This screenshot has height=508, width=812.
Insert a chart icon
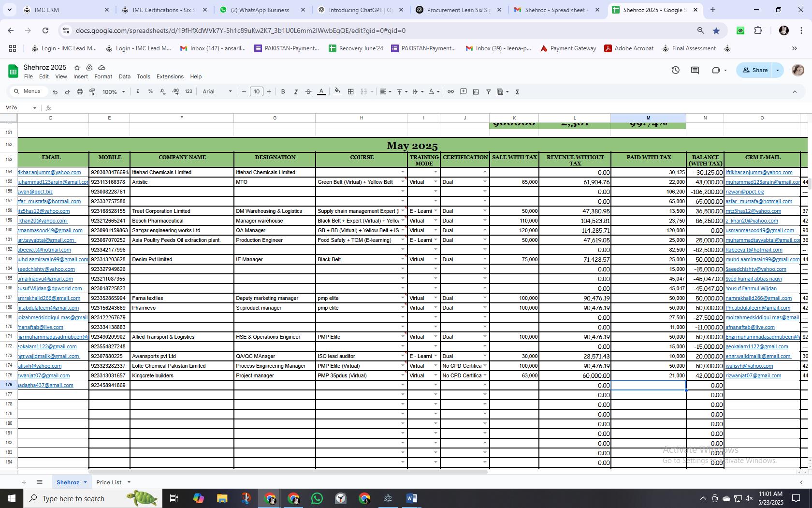coord(476,91)
